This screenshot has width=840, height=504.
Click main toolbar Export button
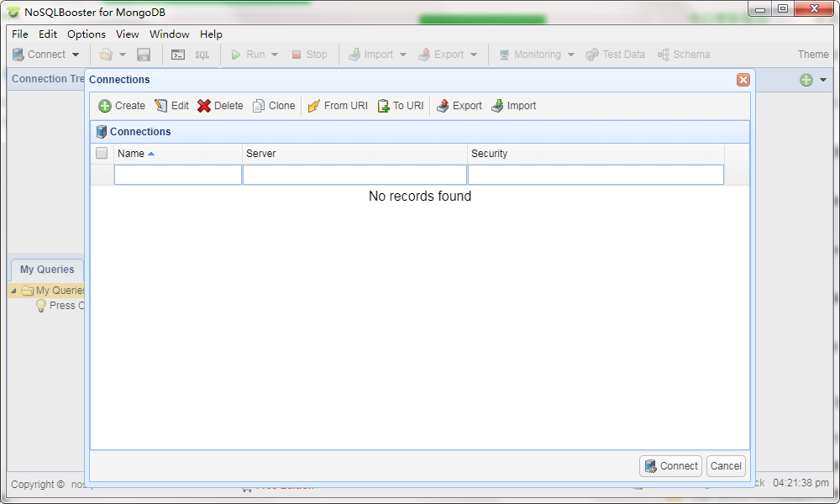point(441,54)
